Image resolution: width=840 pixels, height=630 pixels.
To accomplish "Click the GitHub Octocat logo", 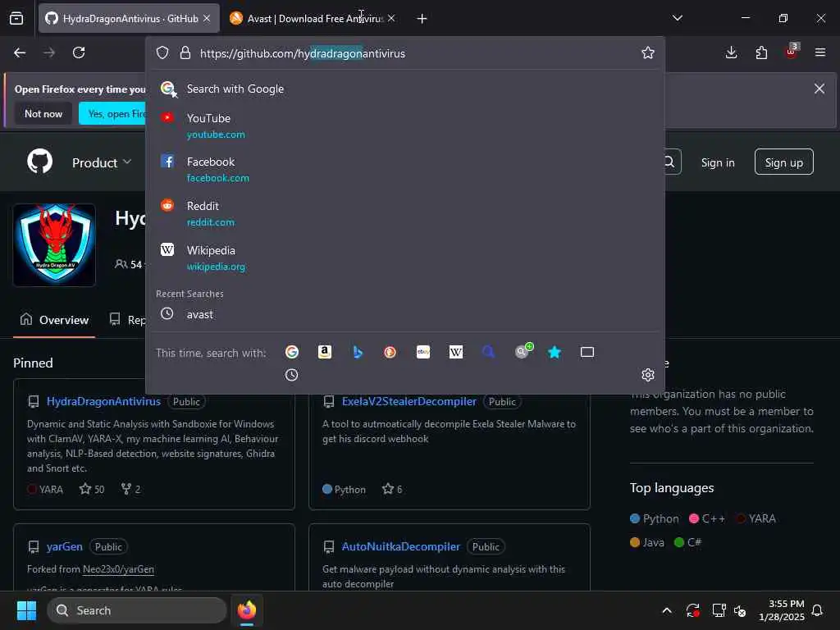I will tap(40, 162).
